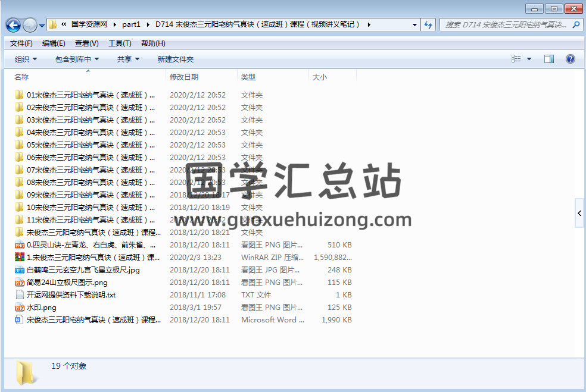The image size is (586, 392).
Task: Click the 新建文件夹 button
Action: click(175, 59)
